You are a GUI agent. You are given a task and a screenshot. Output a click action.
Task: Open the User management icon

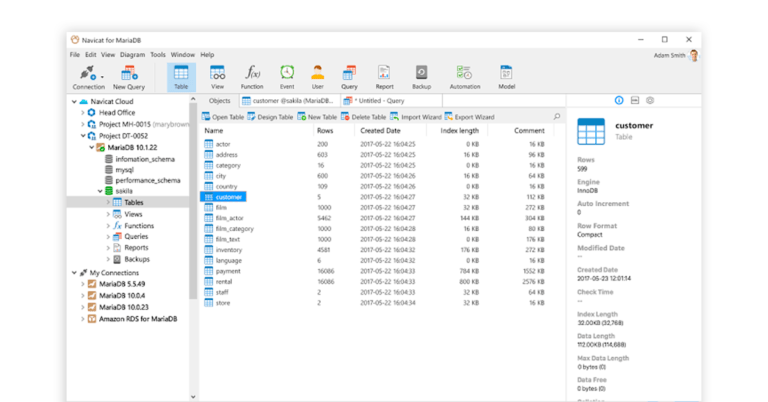point(317,73)
